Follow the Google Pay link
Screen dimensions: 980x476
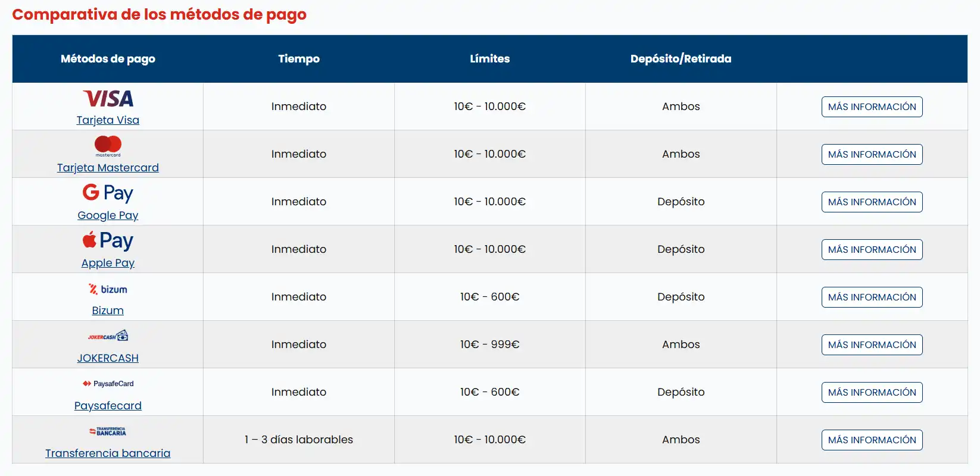pos(108,215)
